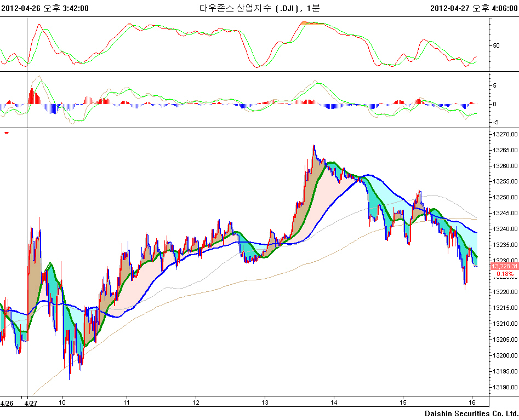The height and width of the screenshot is (420, 519).
Task: Click the 12 hour label on time axis
Action: point(196,403)
